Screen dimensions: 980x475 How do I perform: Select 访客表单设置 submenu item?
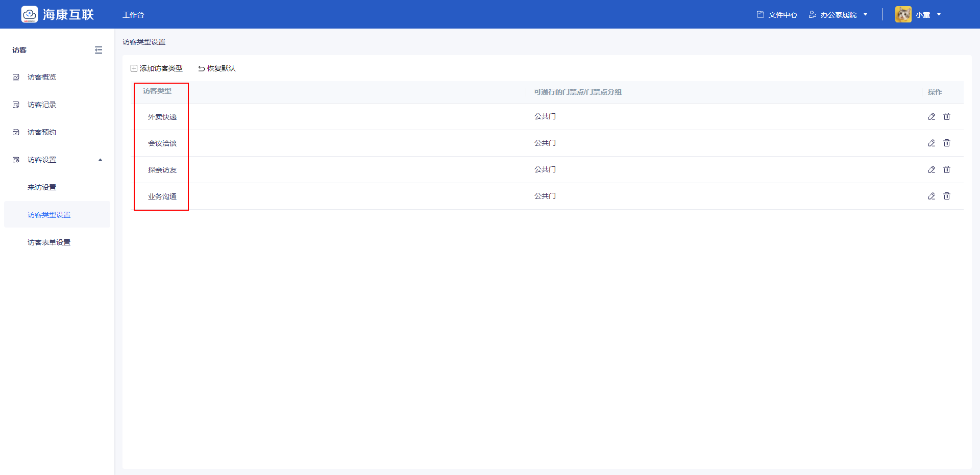click(49, 242)
